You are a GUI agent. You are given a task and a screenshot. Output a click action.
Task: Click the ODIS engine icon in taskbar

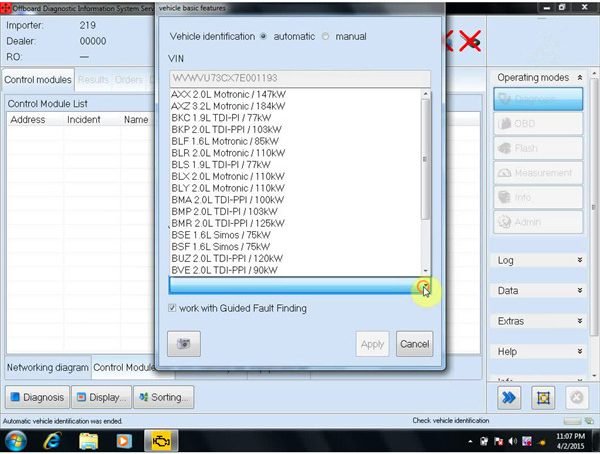tap(161, 441)
